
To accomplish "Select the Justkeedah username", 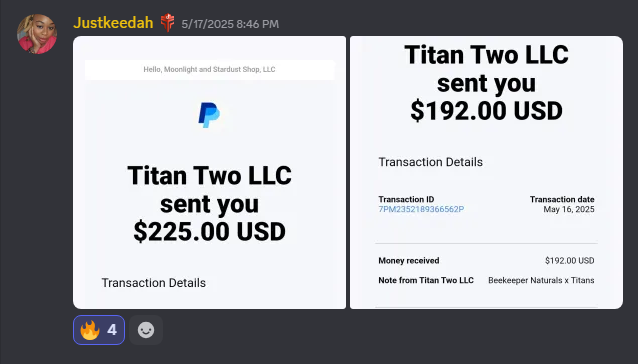I will (113, 23).
